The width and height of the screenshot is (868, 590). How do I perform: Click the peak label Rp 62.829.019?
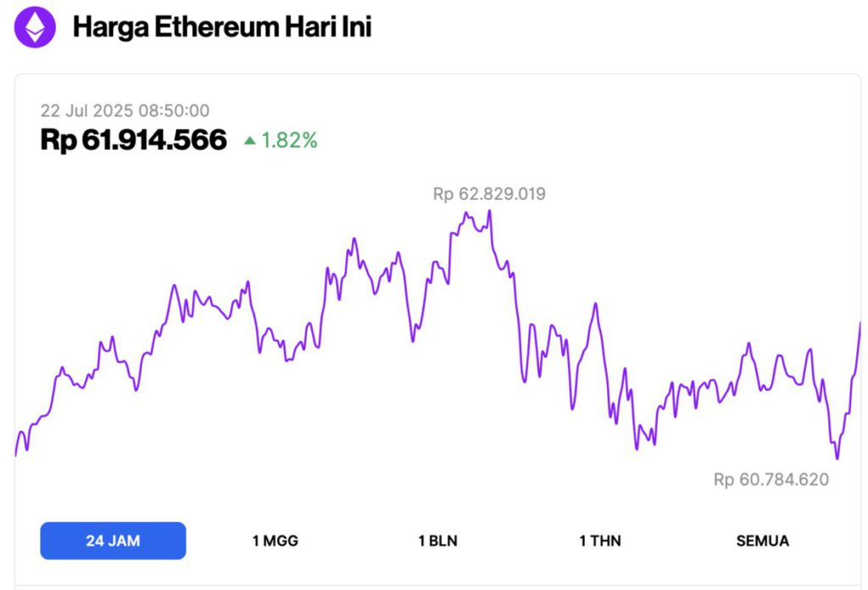pos(489,194)
